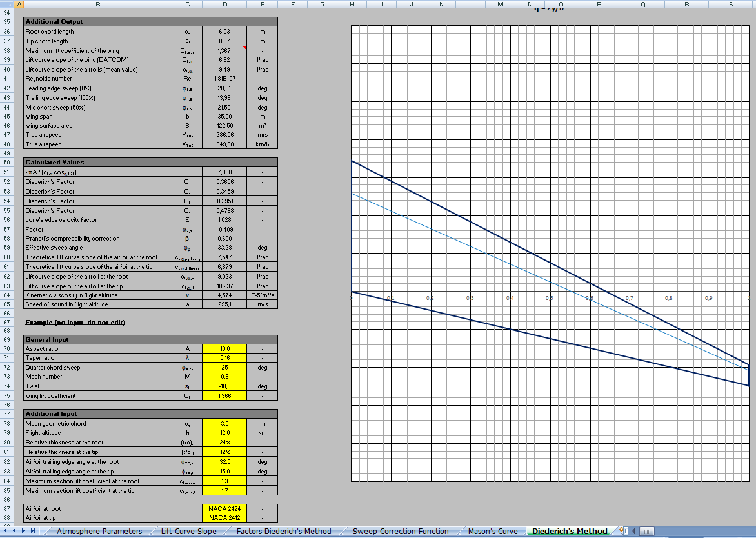
Task: Select the tip relative thickness cell 12%
Action: pyautogui.click(x=224, y=452)
